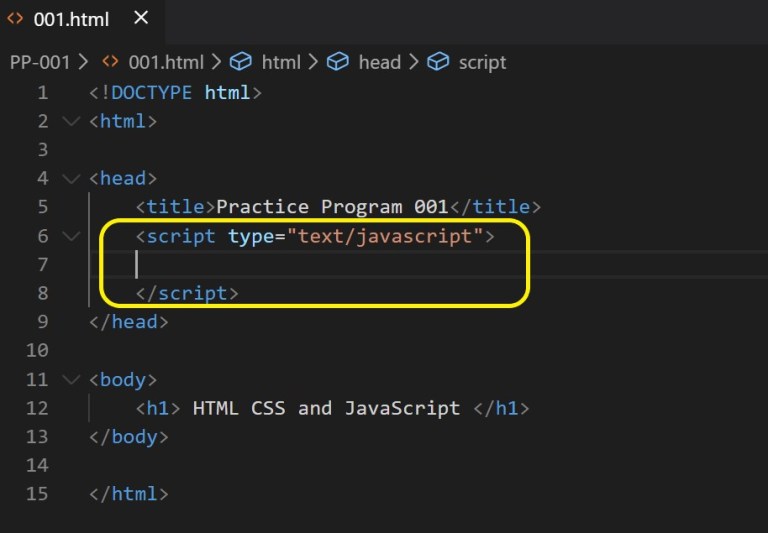Click the closing html tag on line 15
Viewport: 768px width, 533px height.
129,494
